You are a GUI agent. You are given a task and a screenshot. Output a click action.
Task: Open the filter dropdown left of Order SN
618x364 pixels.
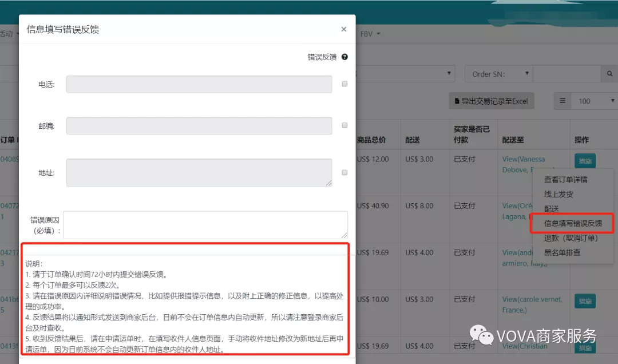click(x=406, y=74)
